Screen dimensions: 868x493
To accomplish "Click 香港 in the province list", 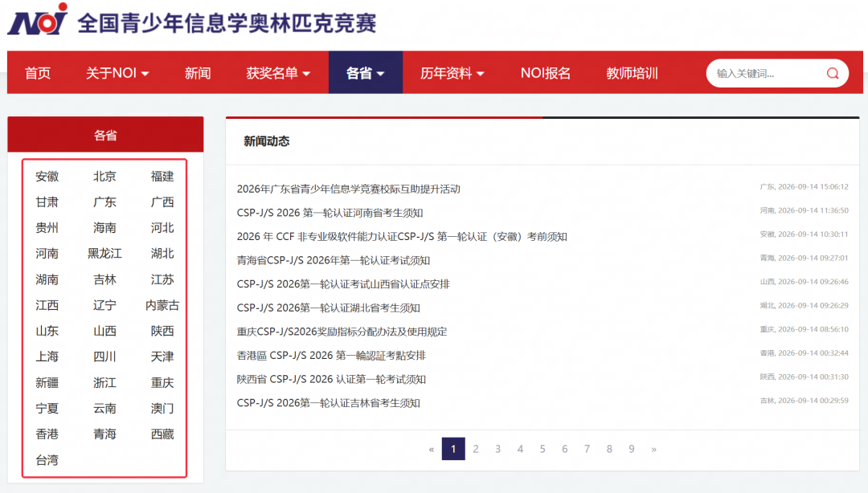I will tap(47, 434).
